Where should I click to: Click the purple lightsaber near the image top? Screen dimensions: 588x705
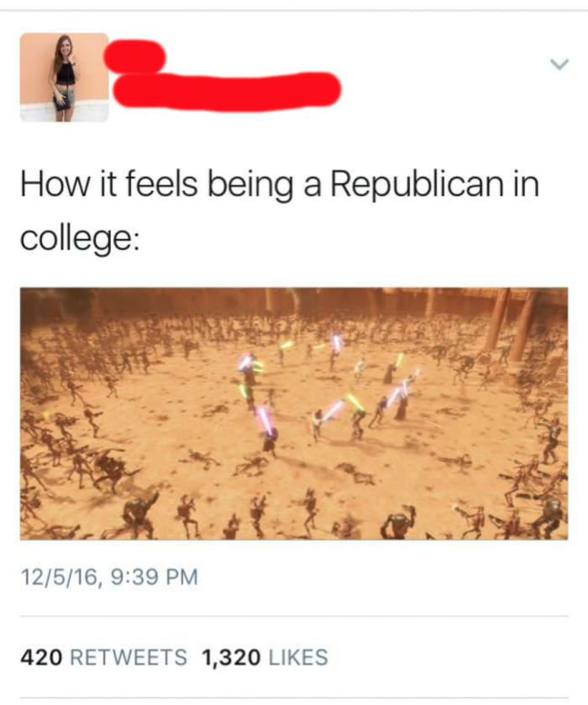[337, 344]
